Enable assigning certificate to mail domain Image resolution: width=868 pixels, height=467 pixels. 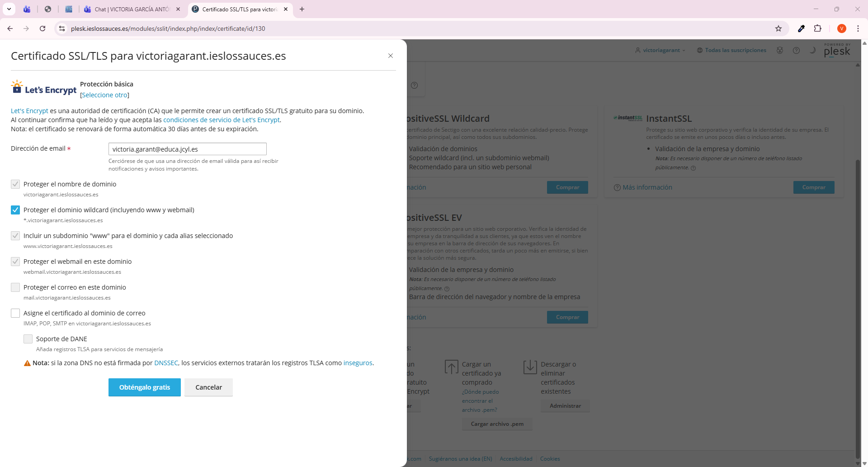click(15, 313)
